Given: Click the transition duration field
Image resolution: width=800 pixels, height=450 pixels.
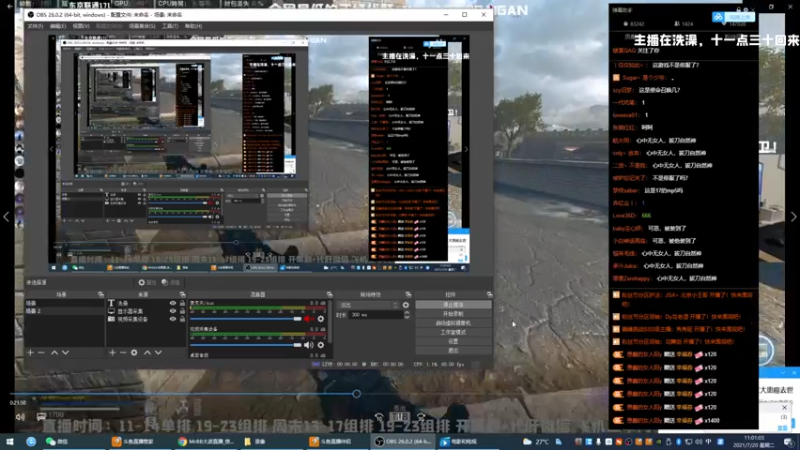Looking at the screenshot, I should [376, 315].
